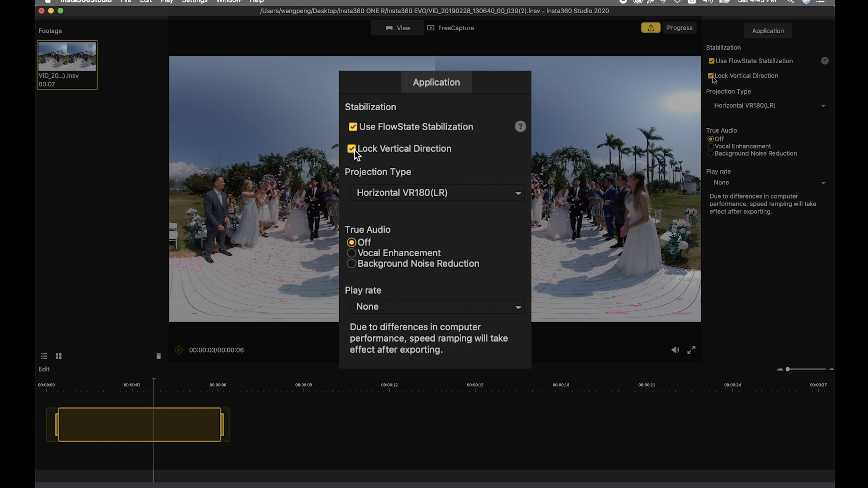The image size is (868, 488).
Task: Open FlowState help icon in right sidebar
Action: coord(824,61)
